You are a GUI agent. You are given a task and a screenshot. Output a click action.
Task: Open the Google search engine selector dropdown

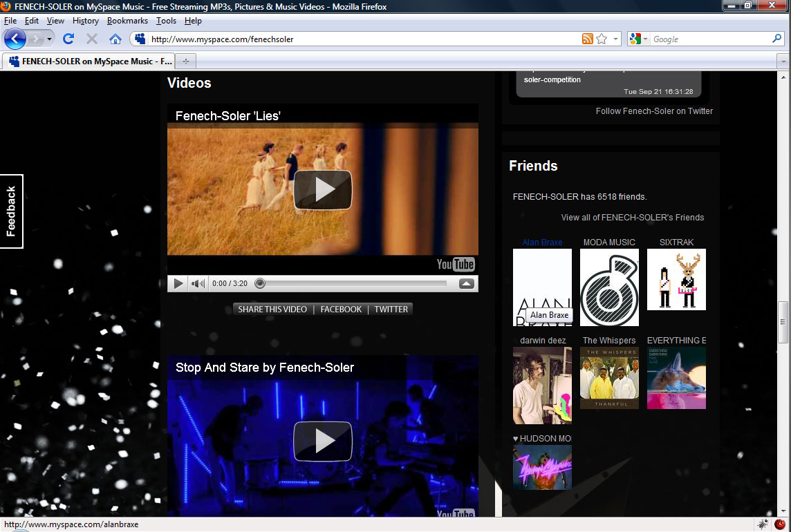click(639, 39)
